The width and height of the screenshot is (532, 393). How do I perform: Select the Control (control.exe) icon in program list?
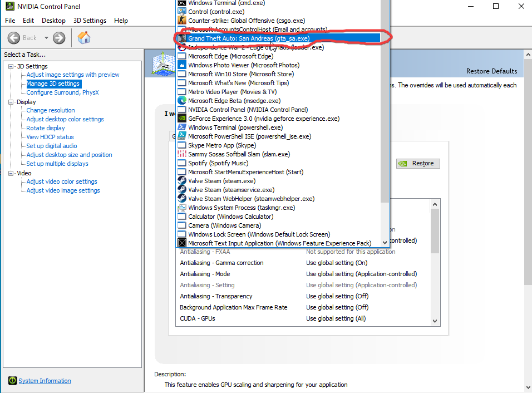(x=182, y=12)
